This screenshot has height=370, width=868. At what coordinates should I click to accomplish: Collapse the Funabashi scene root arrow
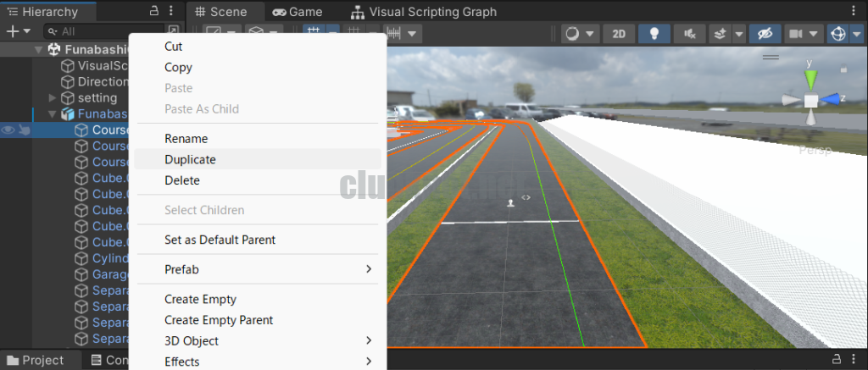pos(38,50)
